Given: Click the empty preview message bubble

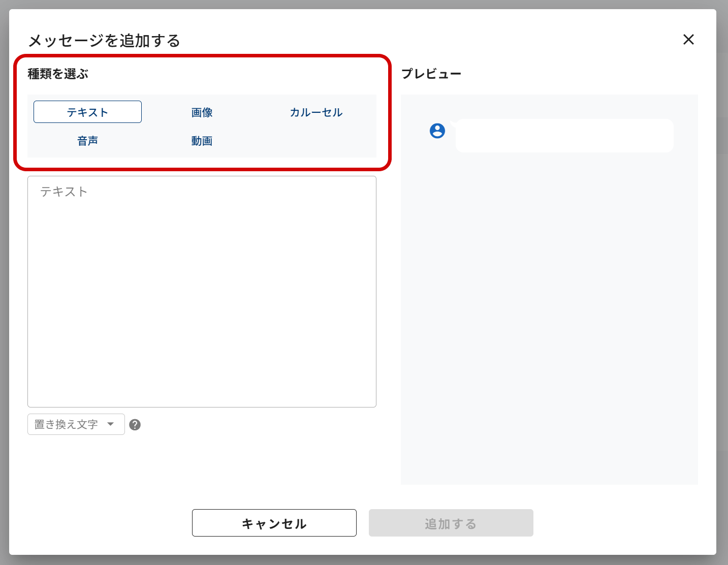Looking at the screenshot, I should coord(564,136).
